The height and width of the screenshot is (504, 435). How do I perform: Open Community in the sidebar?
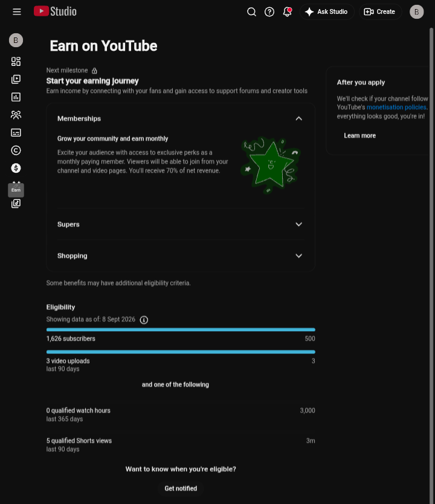point(16,115)
